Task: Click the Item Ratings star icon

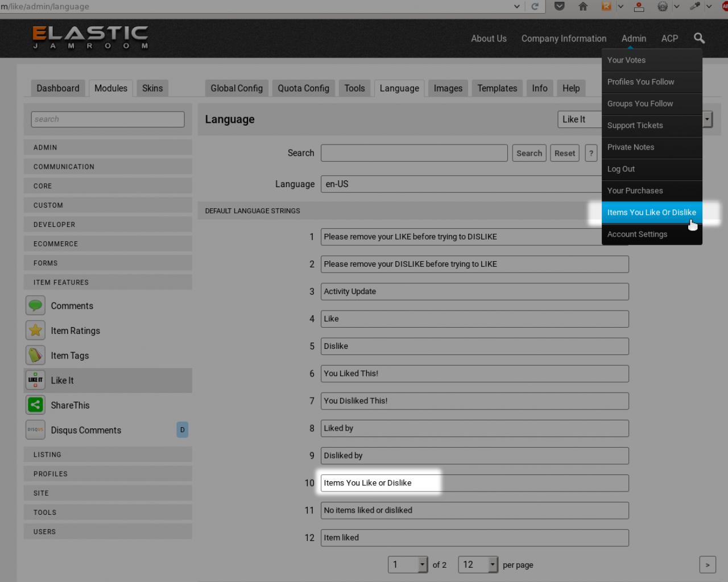Action: [35, 331]
